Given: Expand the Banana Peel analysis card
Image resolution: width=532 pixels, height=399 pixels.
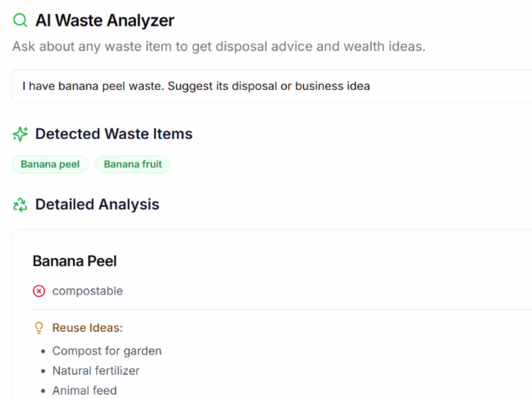Looking at the screenshot, I should tap(74, 261).
